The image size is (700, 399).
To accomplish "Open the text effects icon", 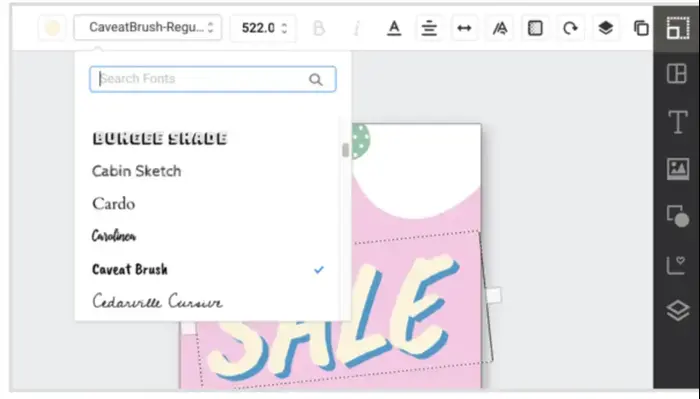I will 500,29.
